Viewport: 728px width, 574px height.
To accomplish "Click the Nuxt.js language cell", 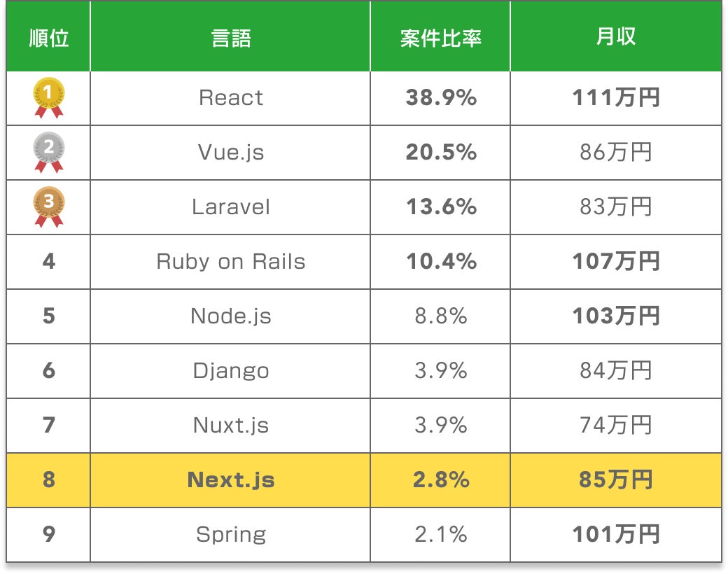I will click(x=231, y=426).
